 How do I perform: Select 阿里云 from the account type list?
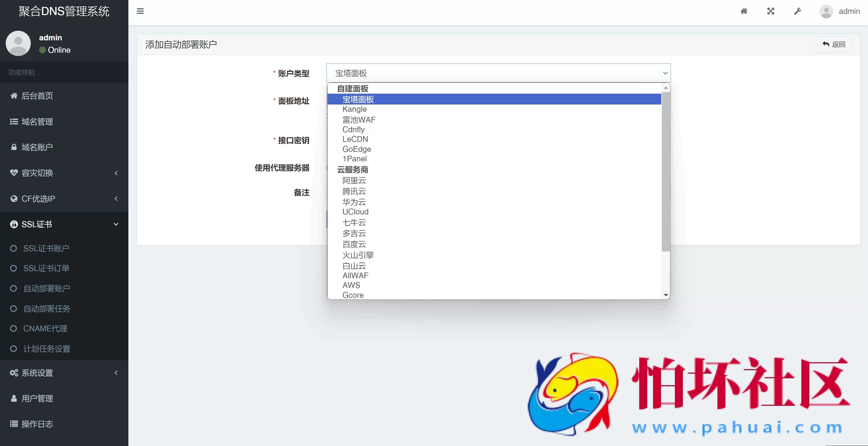(x=354, y=181)
